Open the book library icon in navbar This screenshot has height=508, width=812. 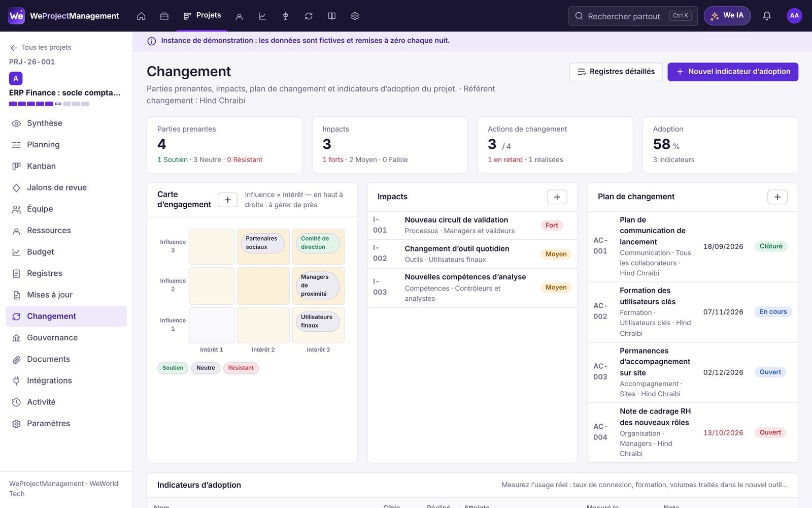(332, 16)
